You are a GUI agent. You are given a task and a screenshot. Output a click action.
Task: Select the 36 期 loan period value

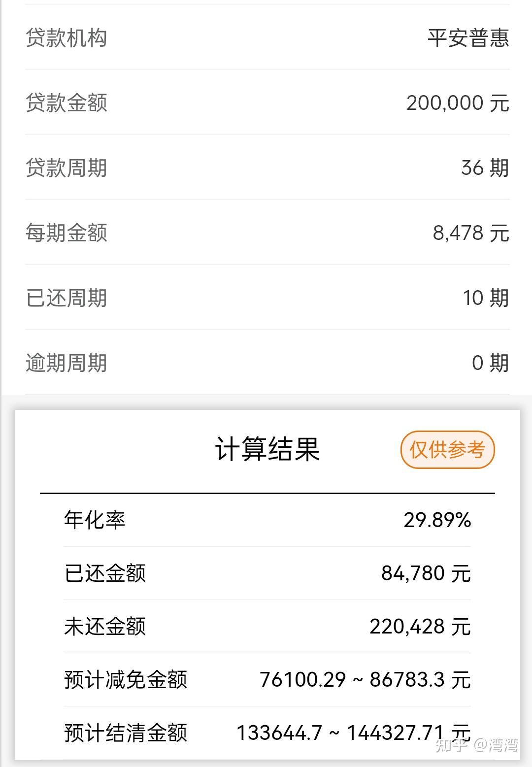485,168
